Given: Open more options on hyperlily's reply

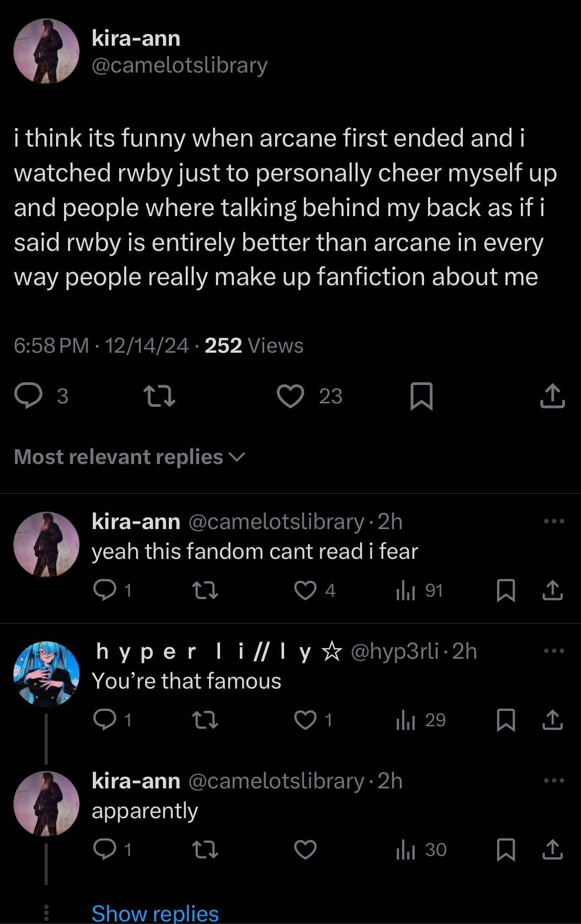Looking at the screenshot, I should pos(554,651).
